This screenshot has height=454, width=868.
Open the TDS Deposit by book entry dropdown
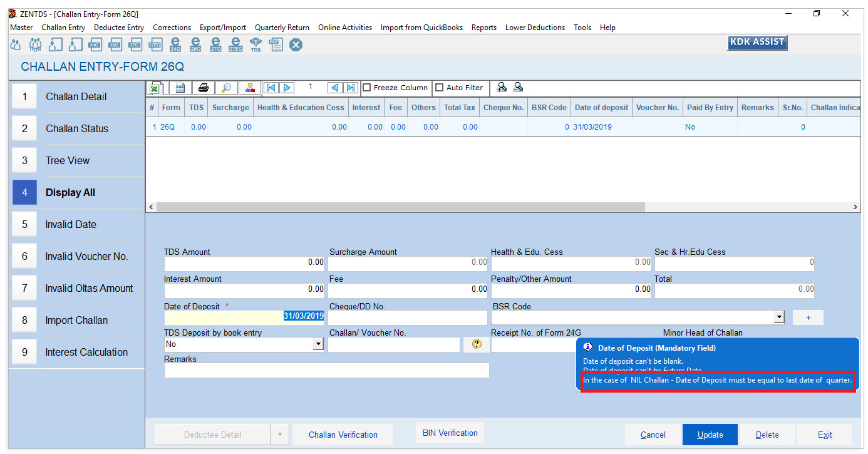318,344
